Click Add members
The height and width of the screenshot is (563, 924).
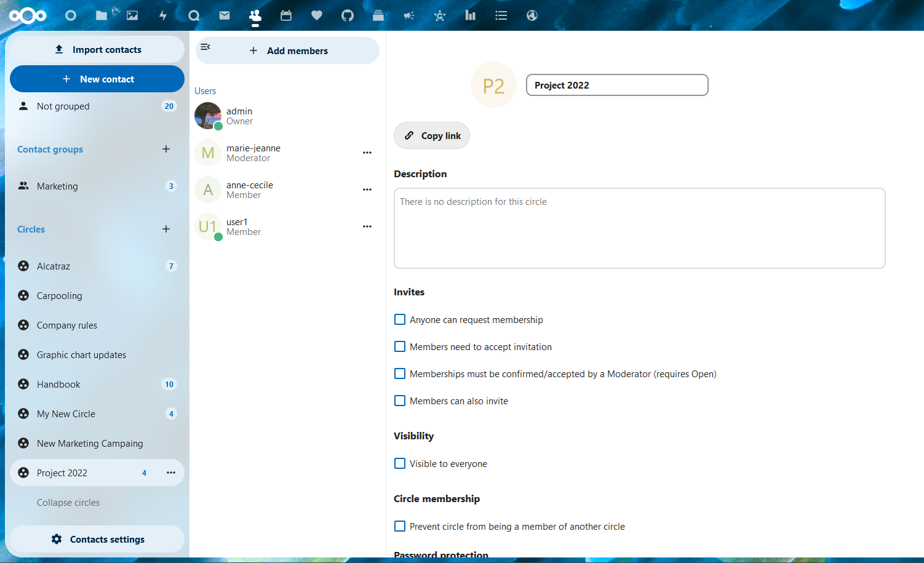289,50
